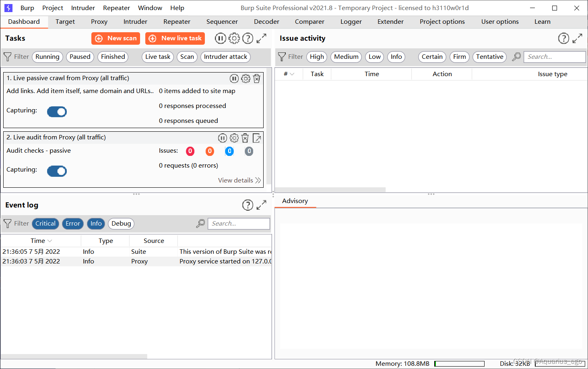Filter issues by Tentative confidence

click(x=490, y=57)
